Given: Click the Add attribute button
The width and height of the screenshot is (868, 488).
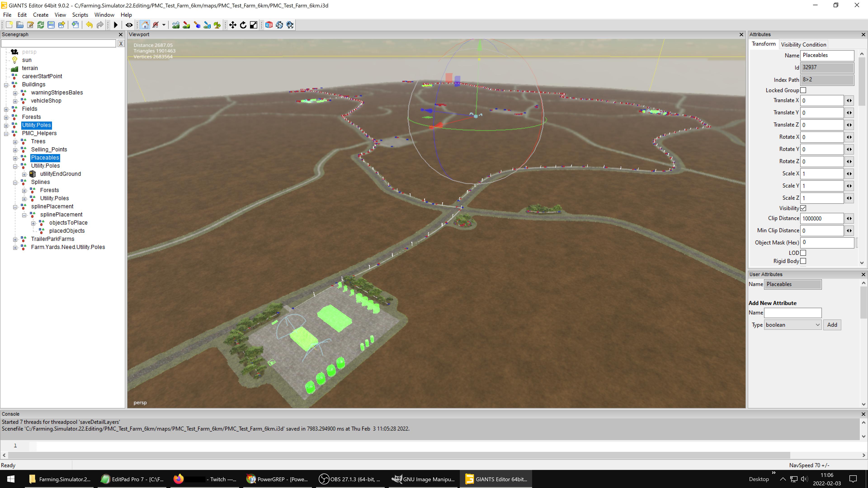Looking at the screenshot, I should coord(832,325).
